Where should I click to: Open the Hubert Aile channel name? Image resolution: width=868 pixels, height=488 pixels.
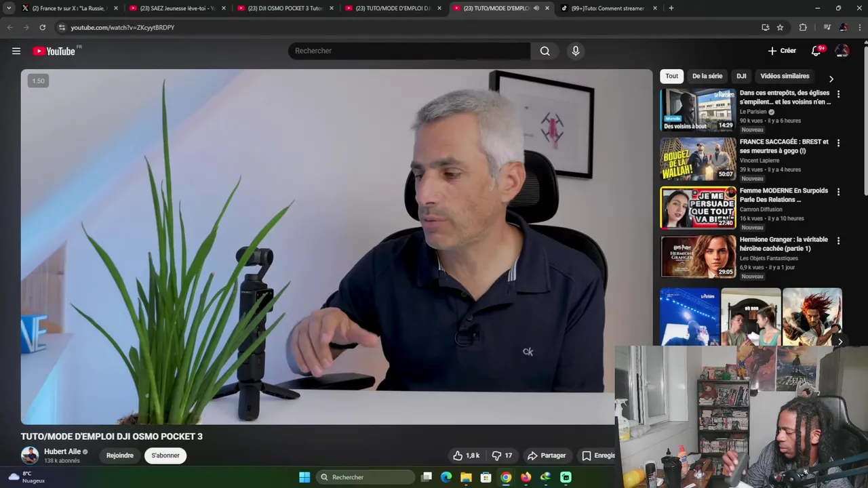[62, 451]
